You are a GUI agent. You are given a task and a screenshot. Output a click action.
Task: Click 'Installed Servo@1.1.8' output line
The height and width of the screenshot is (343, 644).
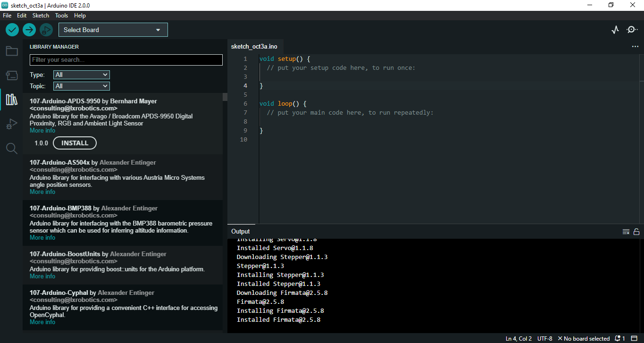(x=275, y=248)
